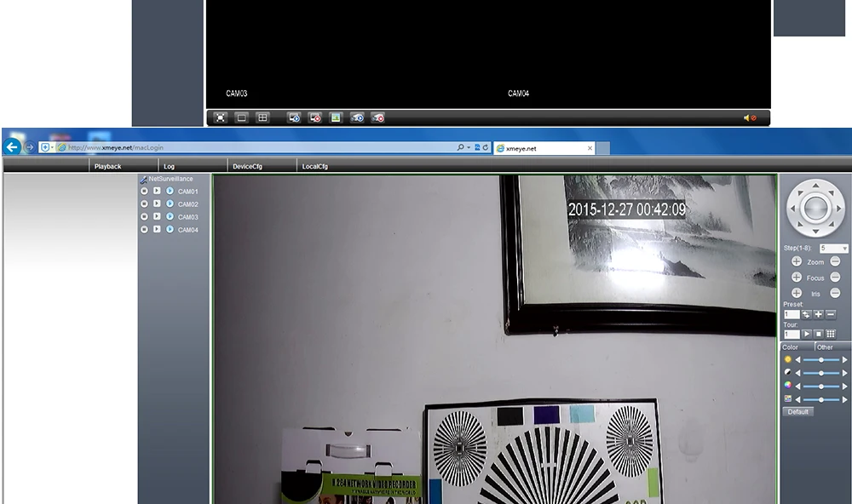Open the LocalCfg menu
The height and width of the screenshot is (504, 852).
point(314,166)
